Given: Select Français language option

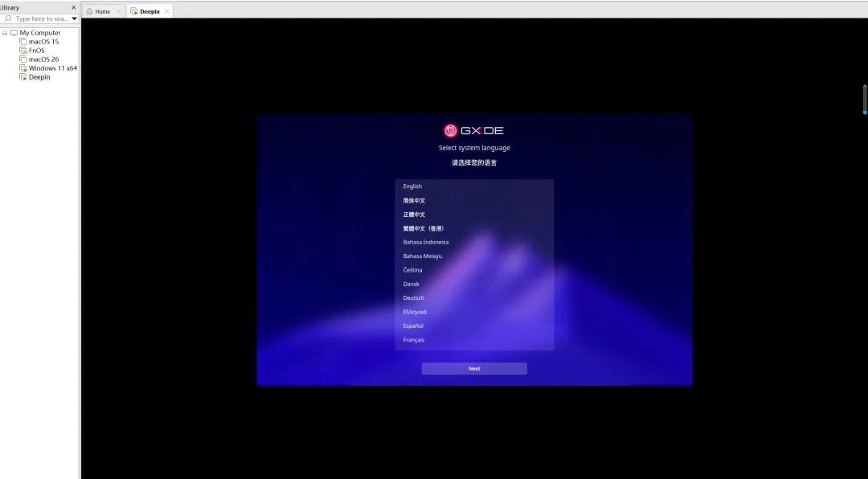Looking at the screenshot, I should click(x=474, y=339).
